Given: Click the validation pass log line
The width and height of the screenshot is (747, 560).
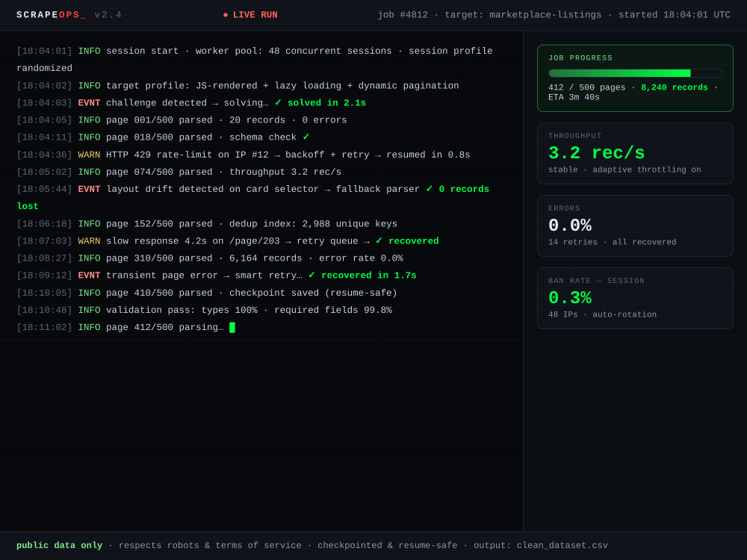Looking at the screenshot, I should pyautogui.click(x=204, y=310).
